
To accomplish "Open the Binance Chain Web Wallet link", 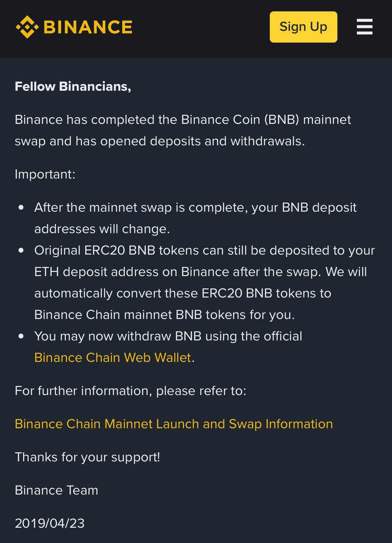I will pyautogui.click(x=112, y=357).
